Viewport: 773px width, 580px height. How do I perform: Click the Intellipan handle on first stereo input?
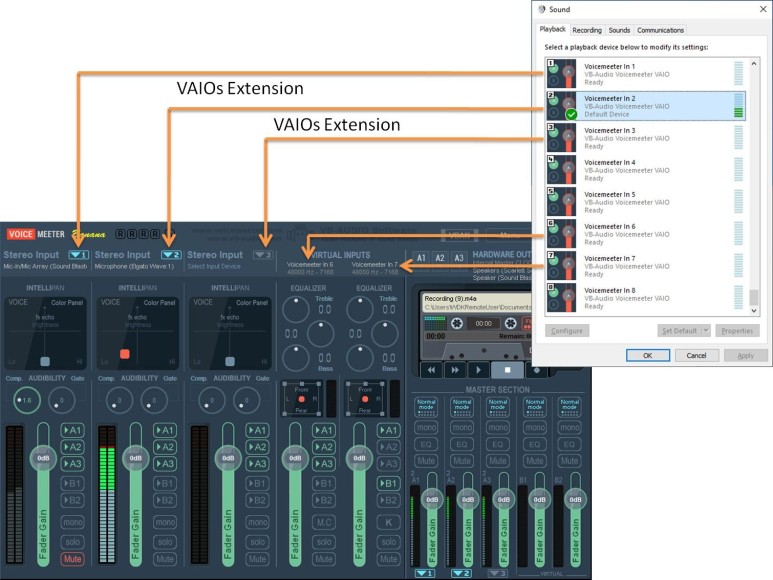click(45, 361)
